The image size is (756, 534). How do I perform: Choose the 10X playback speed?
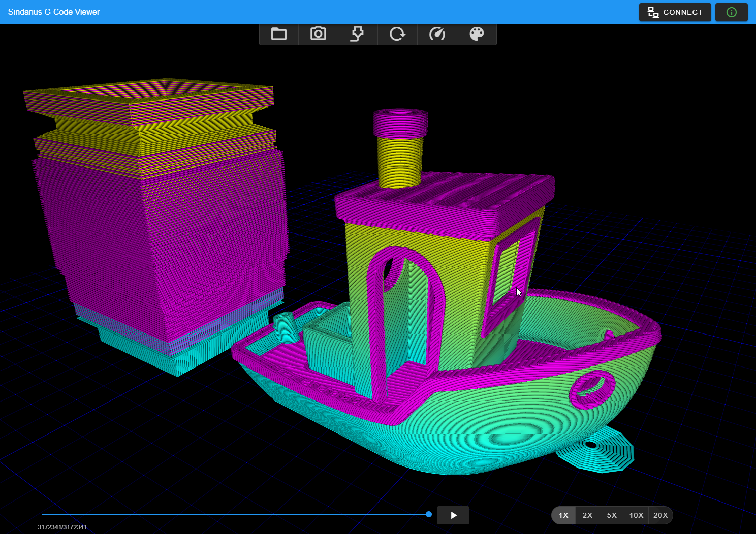pos(636,515)
